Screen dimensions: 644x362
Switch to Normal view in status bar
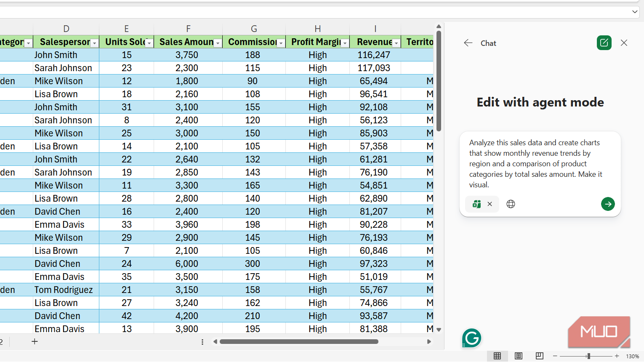(497, 356)
